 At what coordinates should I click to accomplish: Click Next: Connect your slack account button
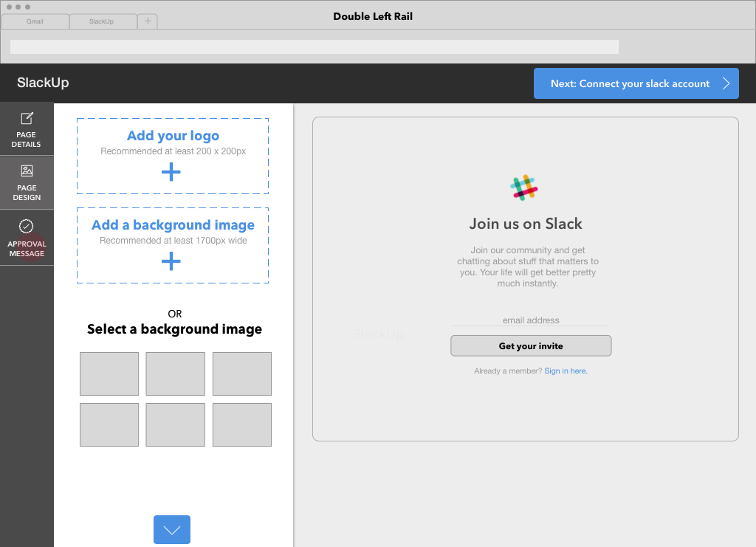click(636, 83)
